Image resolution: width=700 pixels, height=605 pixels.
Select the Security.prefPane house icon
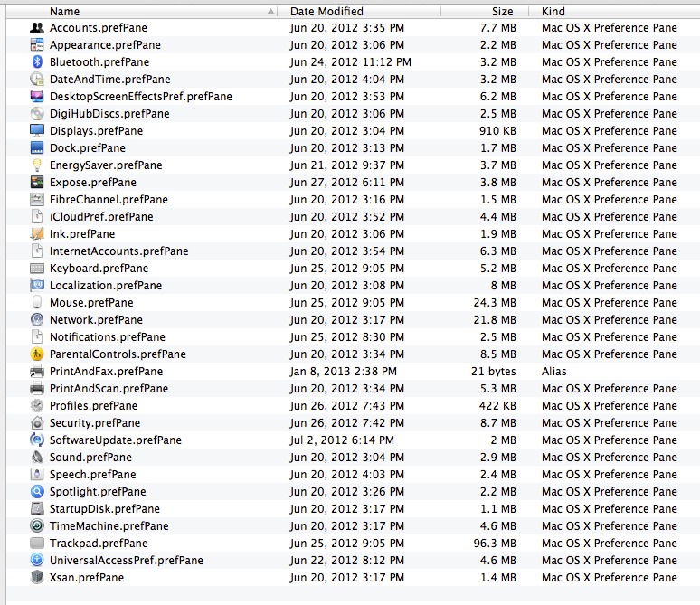click(x=37, y=423)
